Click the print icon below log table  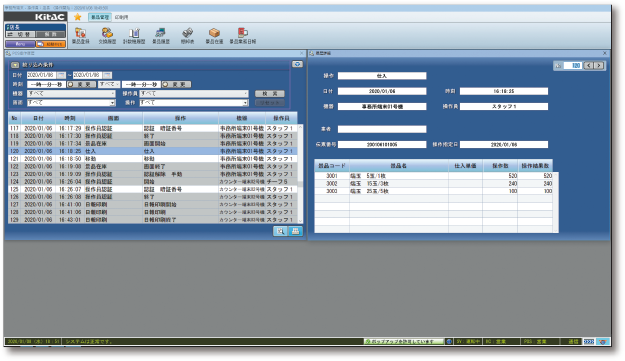[295, 231]
